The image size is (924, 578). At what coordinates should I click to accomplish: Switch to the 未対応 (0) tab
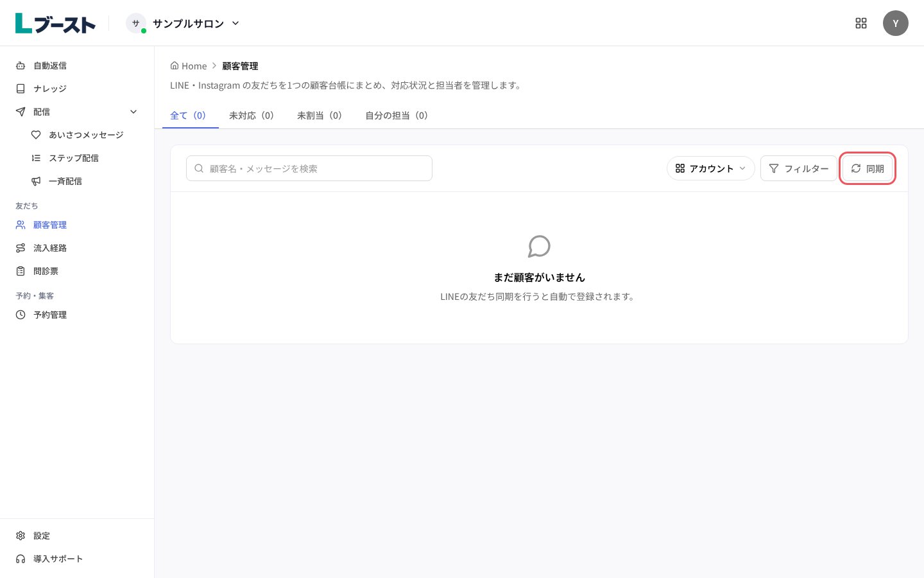tap(252, 116)
